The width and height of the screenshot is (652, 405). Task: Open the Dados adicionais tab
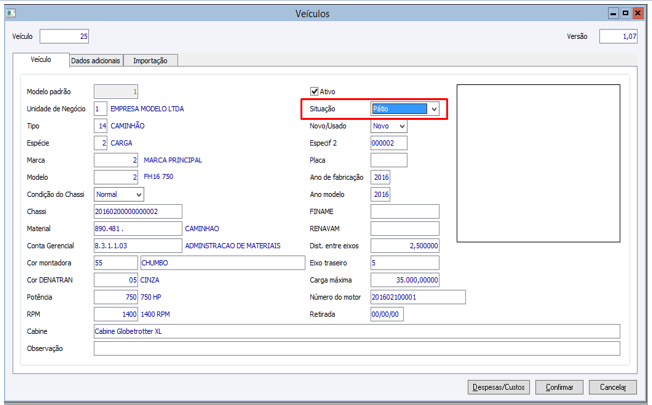(x=96, y=61)
